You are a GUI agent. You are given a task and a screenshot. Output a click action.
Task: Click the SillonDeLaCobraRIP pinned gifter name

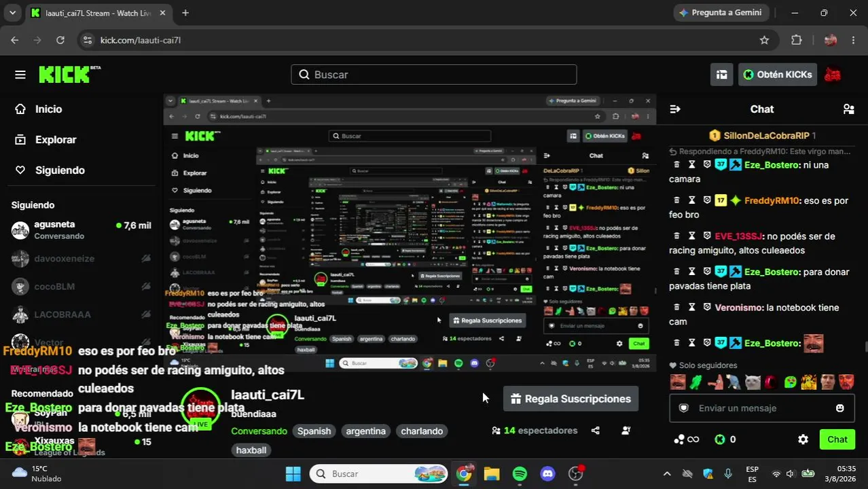766,136
